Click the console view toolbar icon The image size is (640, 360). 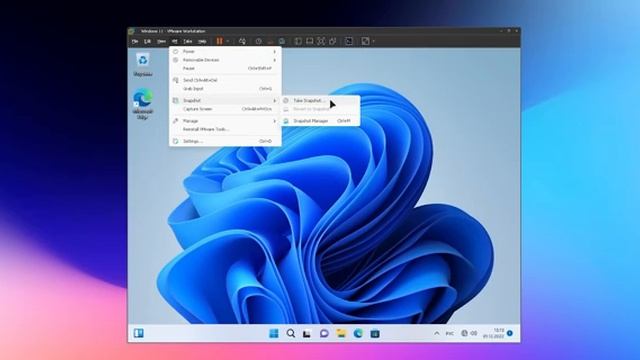click(x=349, y=41)
